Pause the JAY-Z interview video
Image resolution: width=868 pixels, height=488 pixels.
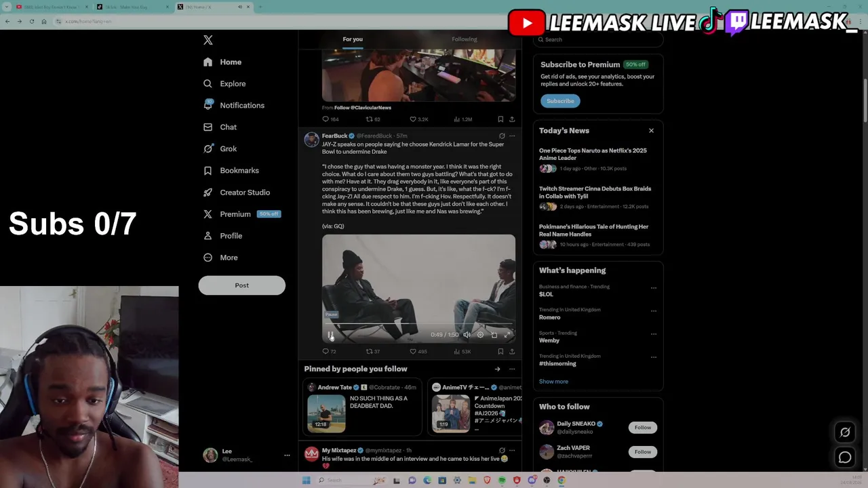(x=330, y=334)
